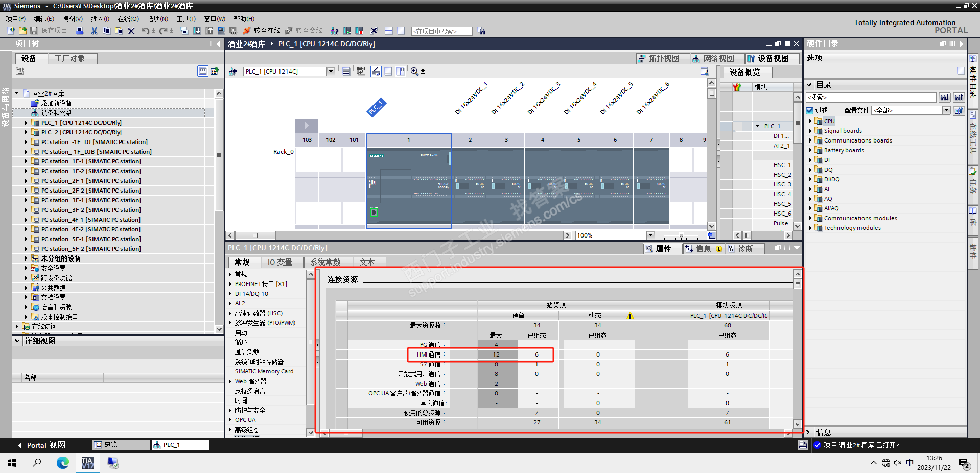This screenshot has width=980, height=473.
Task: Download to device using toolbar icon
Action: pyautogui.click(x=197, y=31)
